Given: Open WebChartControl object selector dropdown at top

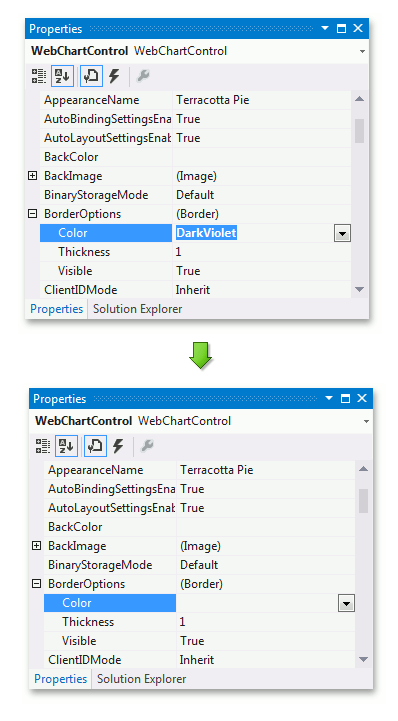Looking at the screenshot, I should pos(362,51).
